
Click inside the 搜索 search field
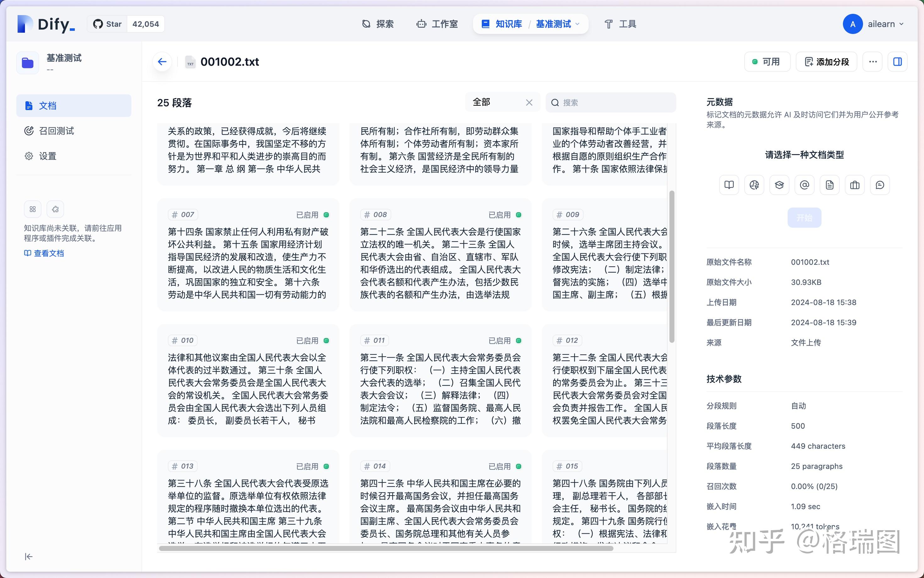click(x=610, y=102)
